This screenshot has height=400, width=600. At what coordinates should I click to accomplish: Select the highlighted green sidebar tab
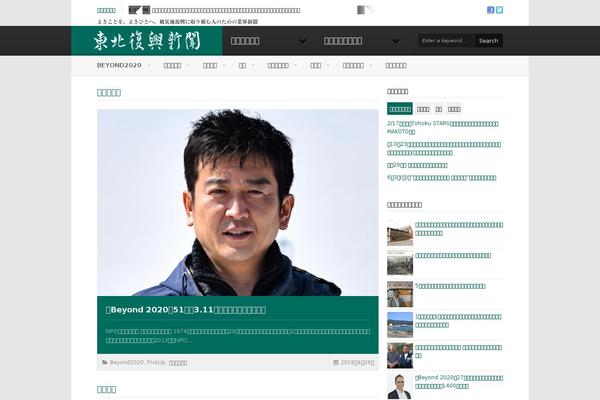400,109
